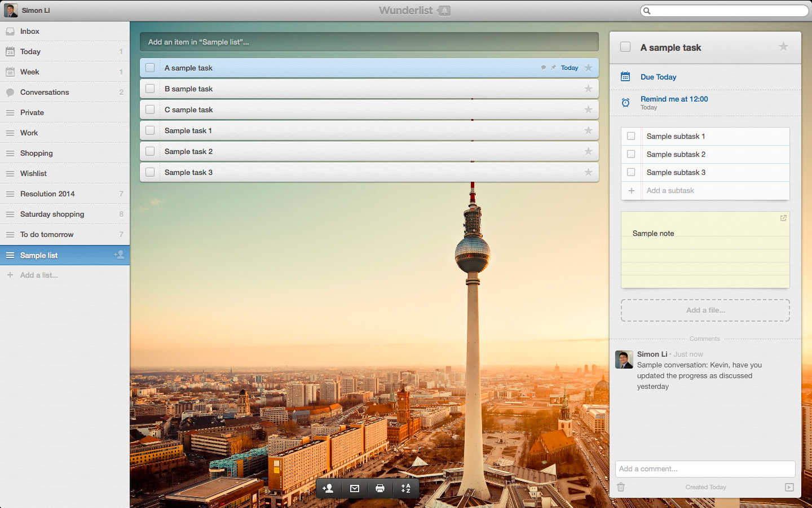Viewport: 812px width, 508px height.
Task: Mark 'Sample task 2' complete
Action: tap(150, 151)
